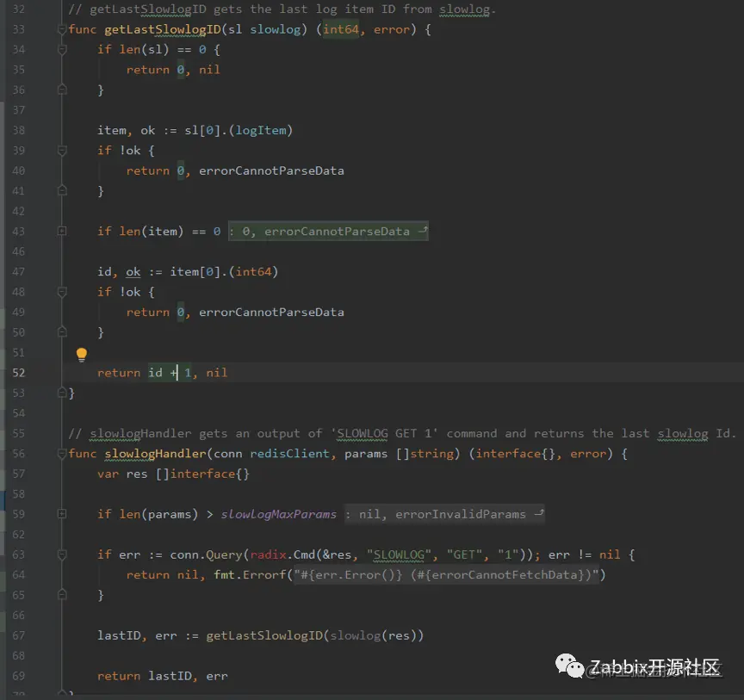Click 'return lastID, err' statement
The height and width of the screenshot is (700, 744).
(162, 676)
